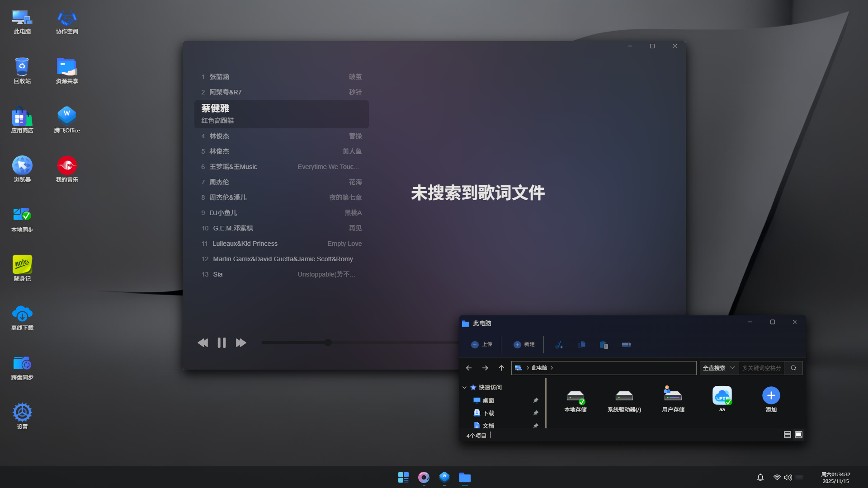The width and height of the screenshot is (868, 488).
Task: Click the 上传 upload button
Action: click(482, 344)
